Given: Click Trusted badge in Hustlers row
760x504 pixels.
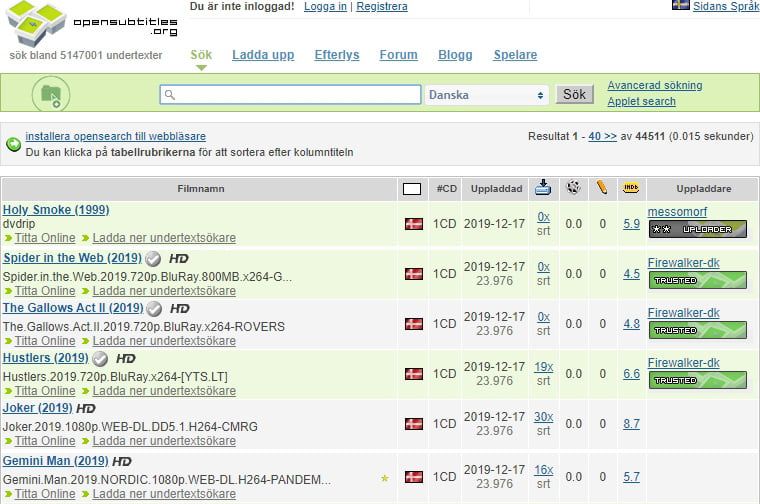Looking at the screenshot, I should click(697, 380).
